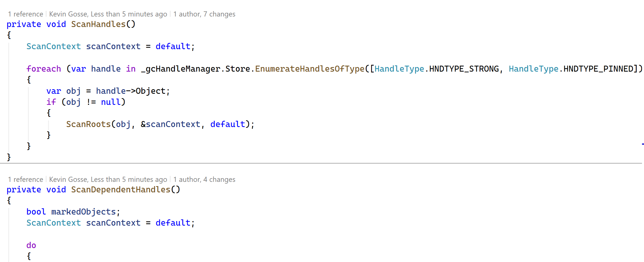Open the "1 reference" lens above ScanHandles
The height and width of the screenshot is (262, 644).
point(26,14)
